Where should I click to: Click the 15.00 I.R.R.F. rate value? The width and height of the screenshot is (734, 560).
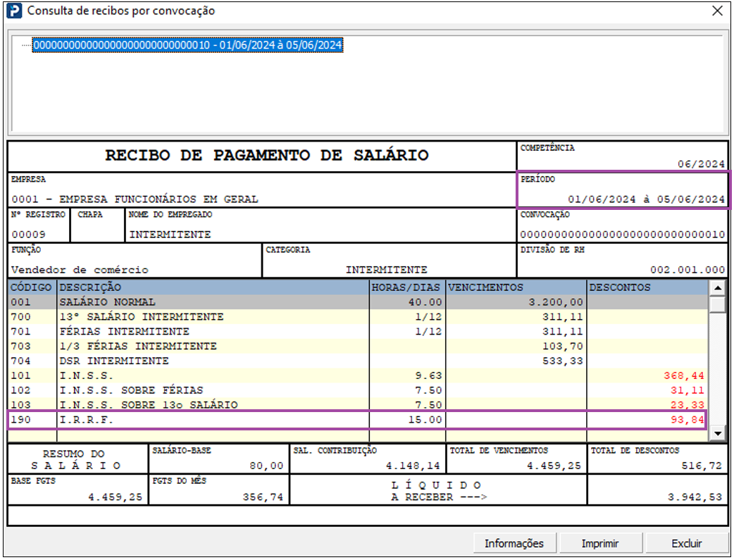click(425, 420)
